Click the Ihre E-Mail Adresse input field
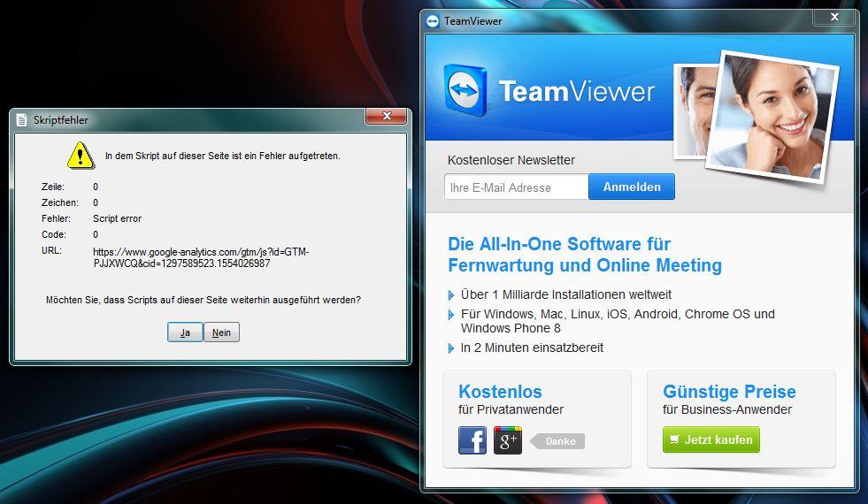 [x=517, y=187]
